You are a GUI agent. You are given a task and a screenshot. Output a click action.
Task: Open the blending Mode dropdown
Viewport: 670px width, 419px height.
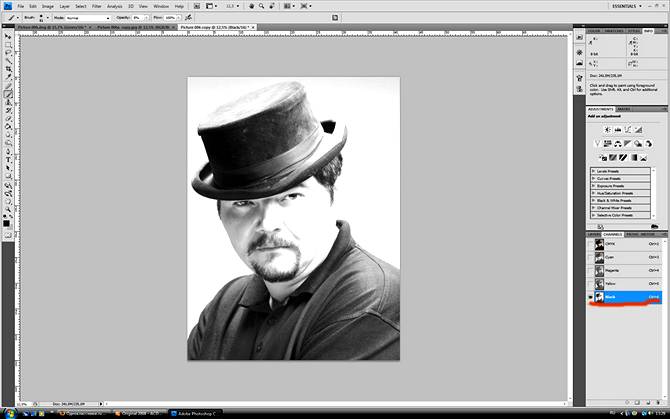pos(88,18)
